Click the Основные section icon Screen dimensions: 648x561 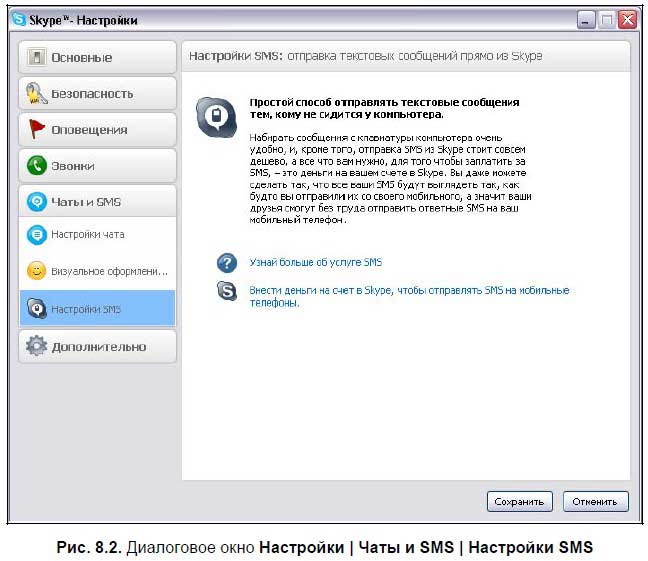(x=37, y=58)
